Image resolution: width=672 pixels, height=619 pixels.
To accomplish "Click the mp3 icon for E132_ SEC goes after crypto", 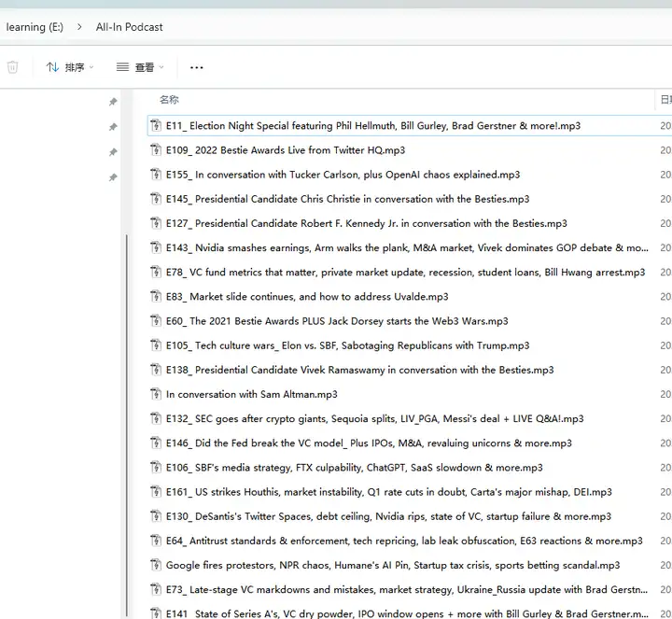I will pos(156,419).
